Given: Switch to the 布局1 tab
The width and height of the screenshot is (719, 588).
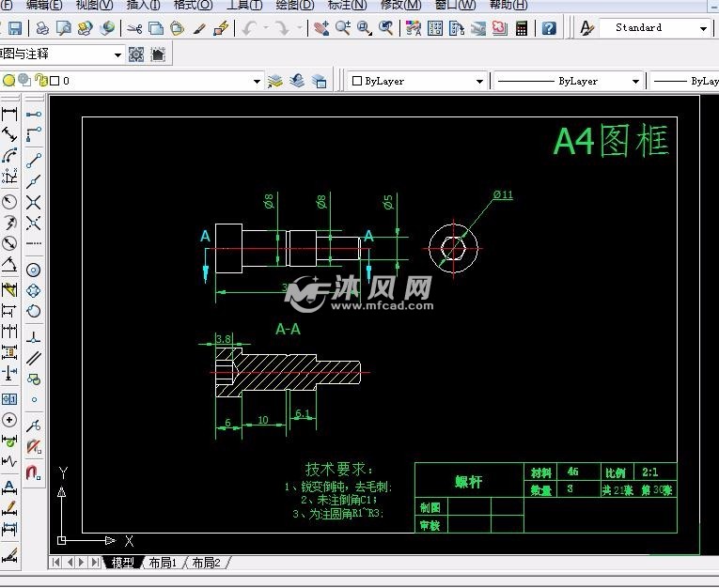Looking at the screenshot, I should [163, 563].
